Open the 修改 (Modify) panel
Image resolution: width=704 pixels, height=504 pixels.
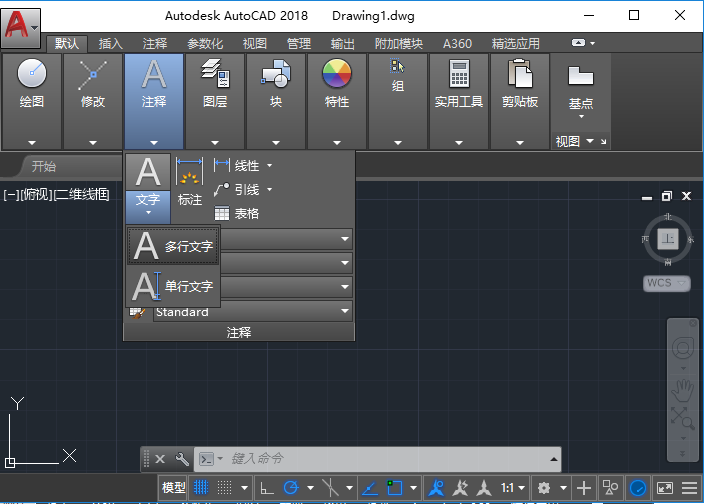tap(92, 101)
